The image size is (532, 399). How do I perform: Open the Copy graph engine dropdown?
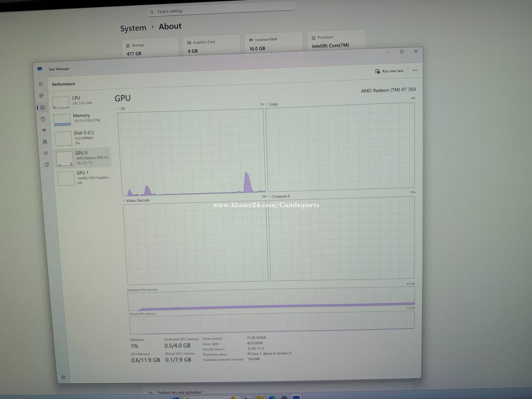tap(271, 104)
